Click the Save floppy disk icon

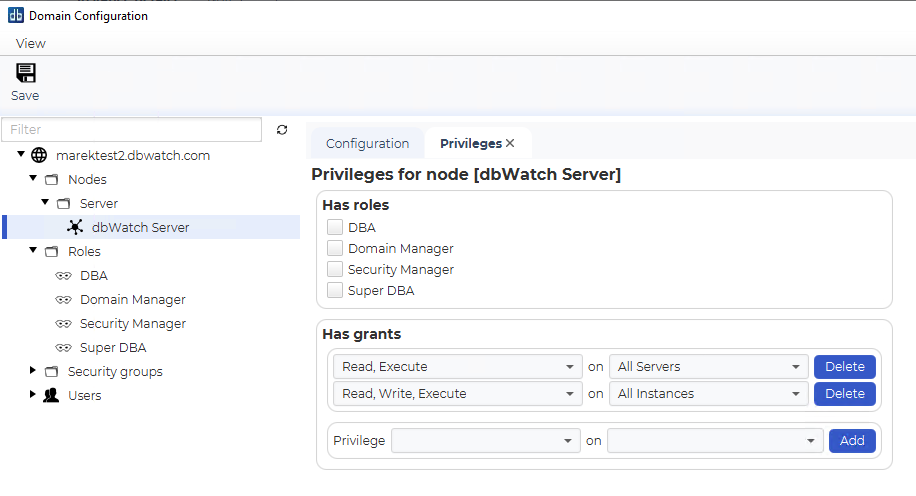point(26,73)
